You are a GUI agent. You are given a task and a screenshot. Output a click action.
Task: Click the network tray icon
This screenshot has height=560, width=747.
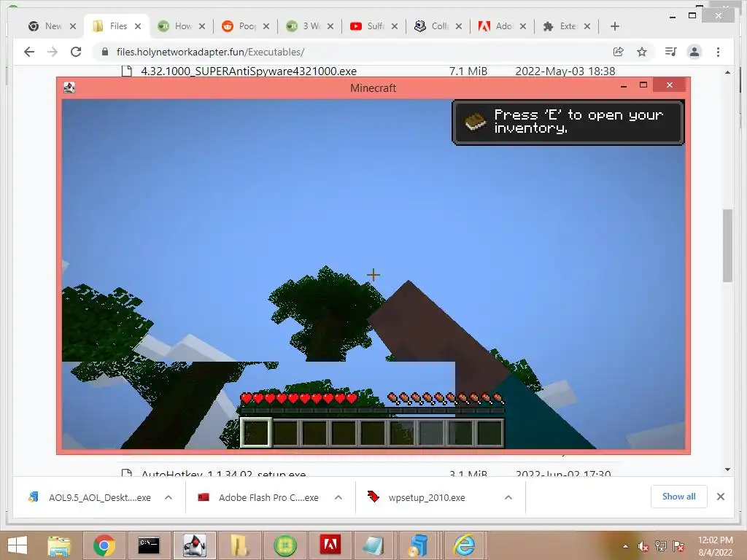point(661,546)
